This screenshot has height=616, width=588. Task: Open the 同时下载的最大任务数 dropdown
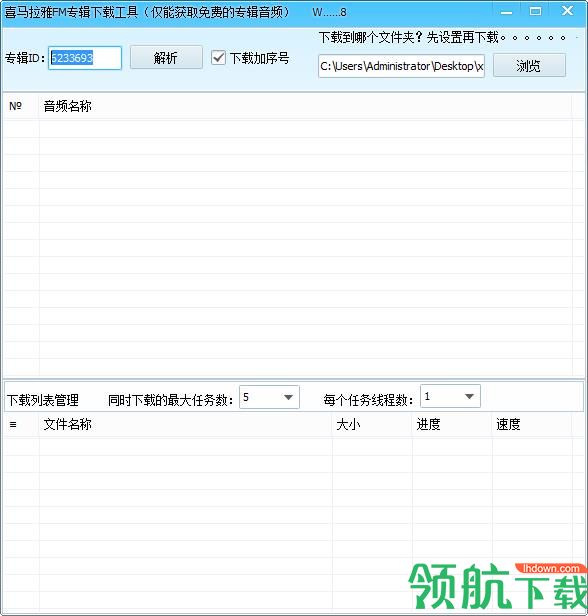point(269,397)
